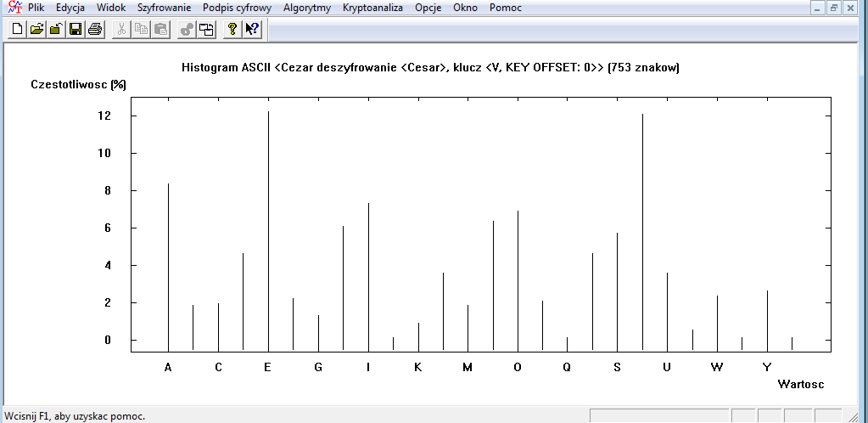The image size is (868, 423).
Task: Open the Kryptoanaliza menu
Action: pyautogui.click(x=372, y=8)
